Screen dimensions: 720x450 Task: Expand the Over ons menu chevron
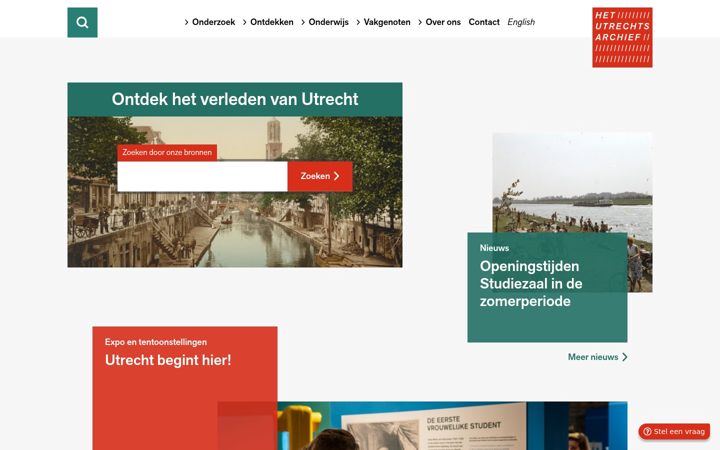click(x=420, y=22)
